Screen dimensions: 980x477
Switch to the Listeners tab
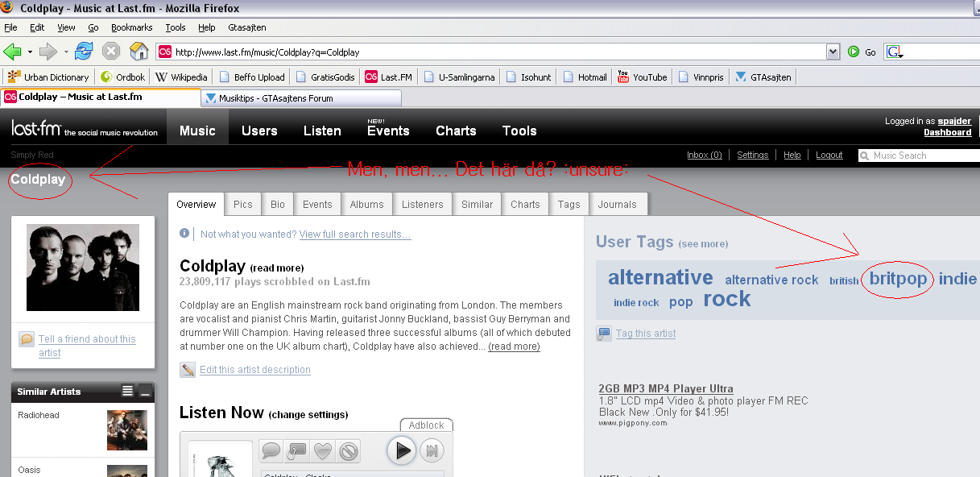[423, 205]
